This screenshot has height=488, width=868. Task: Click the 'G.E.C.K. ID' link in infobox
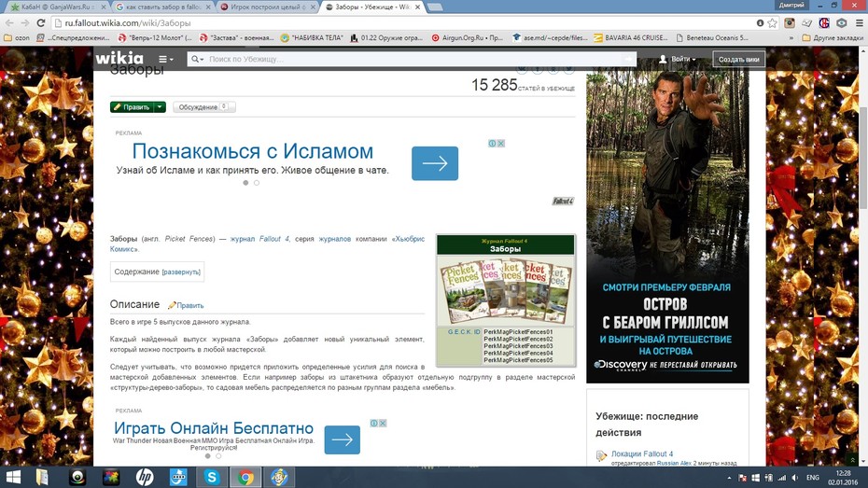pyautogui.click(x=464, y=332)
